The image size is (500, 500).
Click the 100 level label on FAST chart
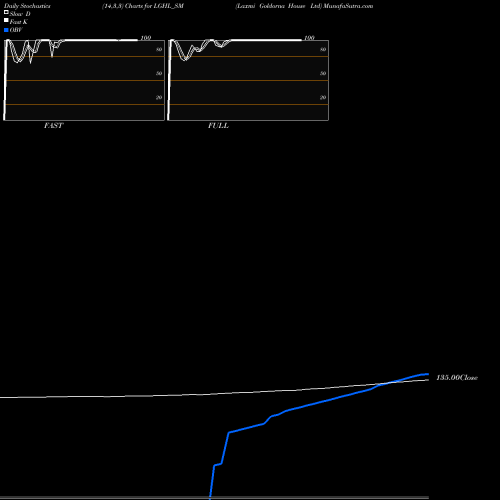146,38
